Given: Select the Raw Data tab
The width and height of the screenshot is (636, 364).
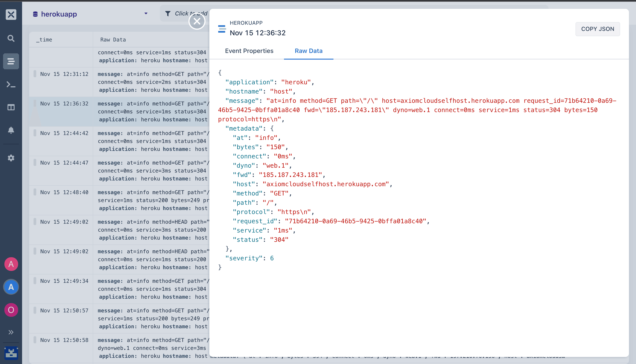Looking at the screenshot, I should click(308, 51).
